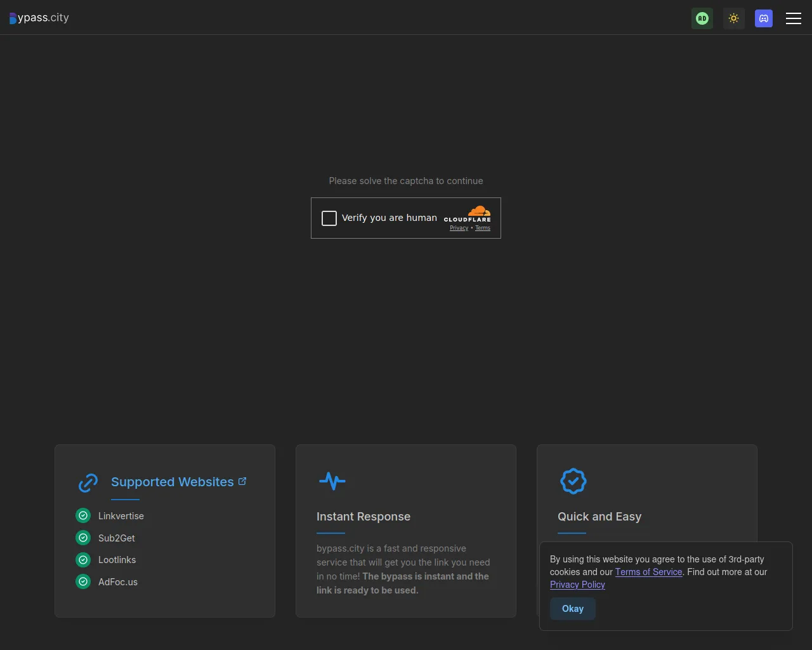Image resolution: width=812 pixels, height=650 pixels.
Task: Open the hamburger menu
Action: [x=793, y=18]
